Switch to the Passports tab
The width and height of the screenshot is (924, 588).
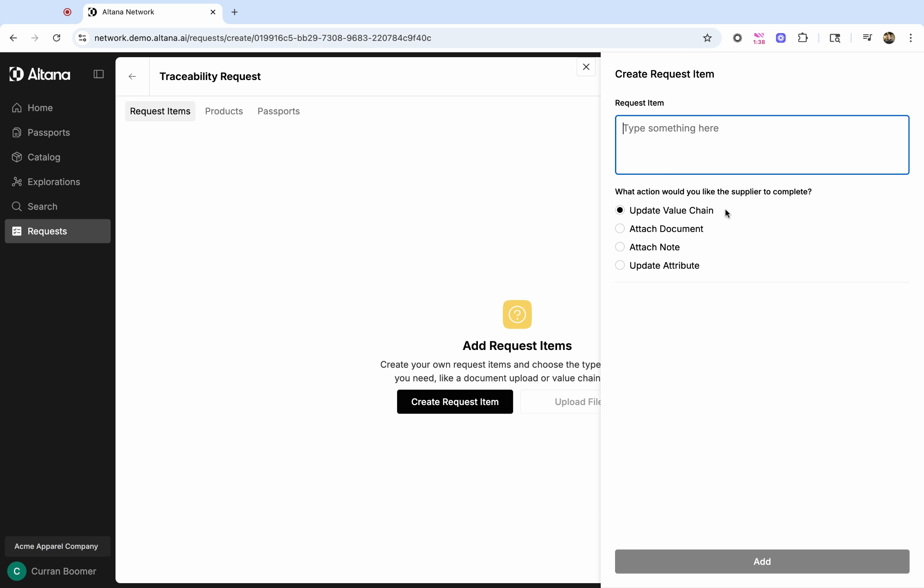pyautogui.click(x=278, y=111)
